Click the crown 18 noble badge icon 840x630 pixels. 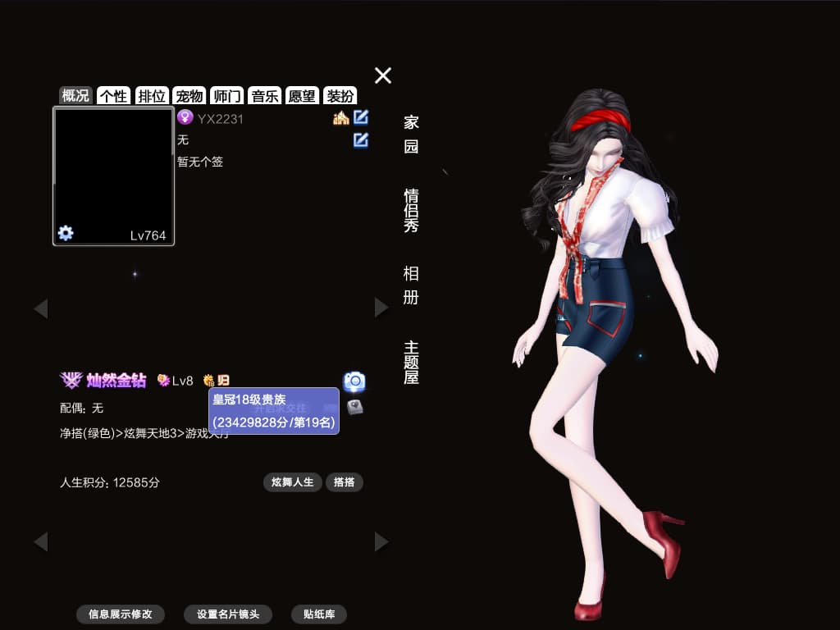click(x=208, y=381)
